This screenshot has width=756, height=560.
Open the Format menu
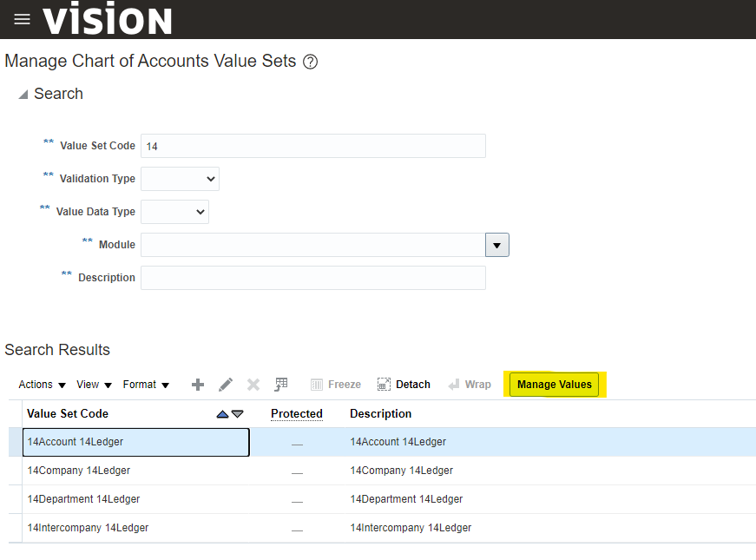tap(146, 385)
